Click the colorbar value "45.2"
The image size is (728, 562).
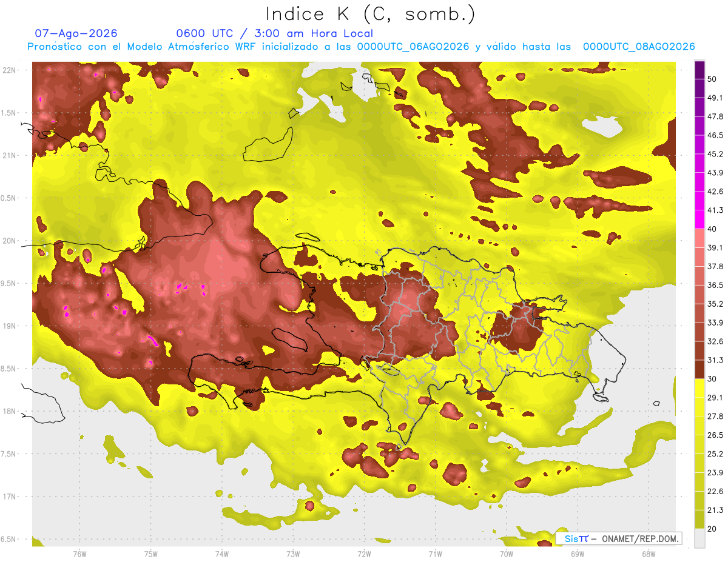click(x=715, y=154)
